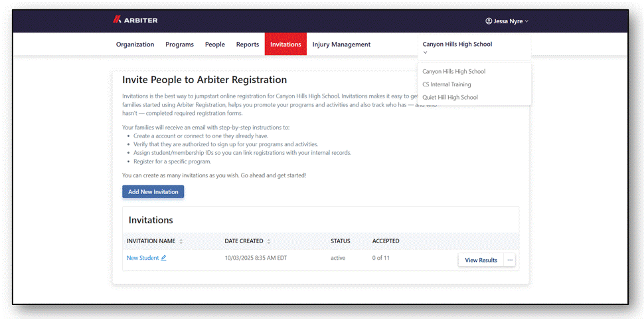Click the Add New Invitation button
Image resolution: width=644 pixels, height=319 pixels.
153,192
